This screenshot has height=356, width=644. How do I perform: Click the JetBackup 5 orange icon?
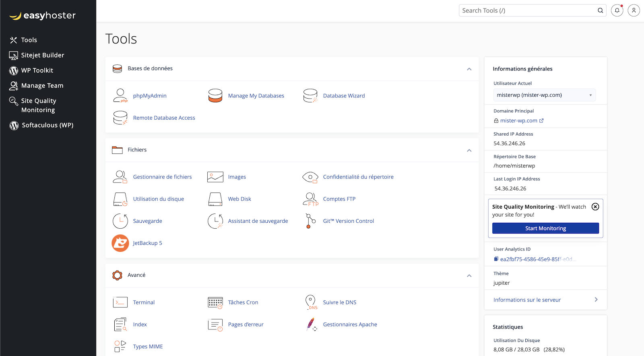(x=120, y=243)
